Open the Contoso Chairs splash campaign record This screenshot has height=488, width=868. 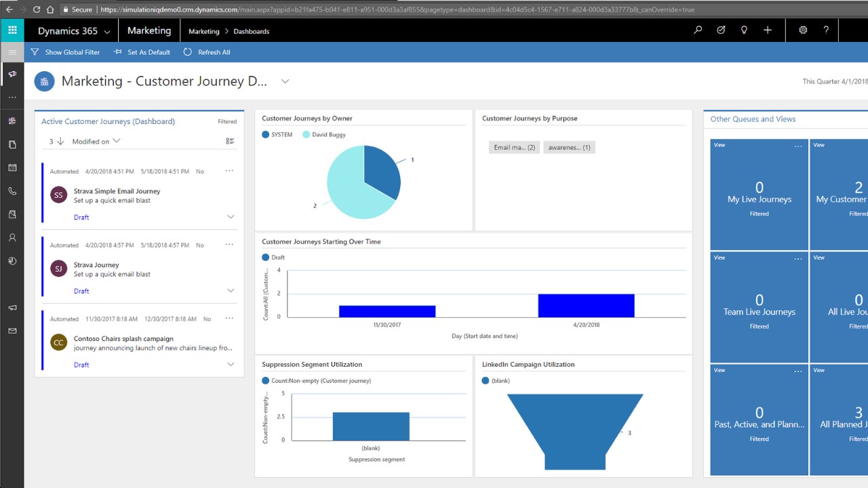pyautogui.click(x=123, y=339)
